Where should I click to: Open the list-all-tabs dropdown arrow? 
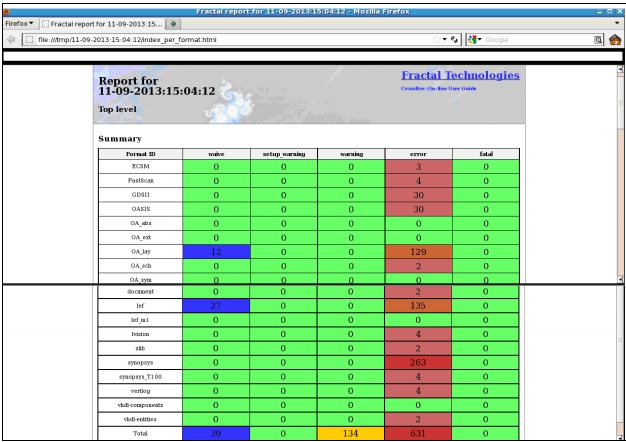point(617,23)
